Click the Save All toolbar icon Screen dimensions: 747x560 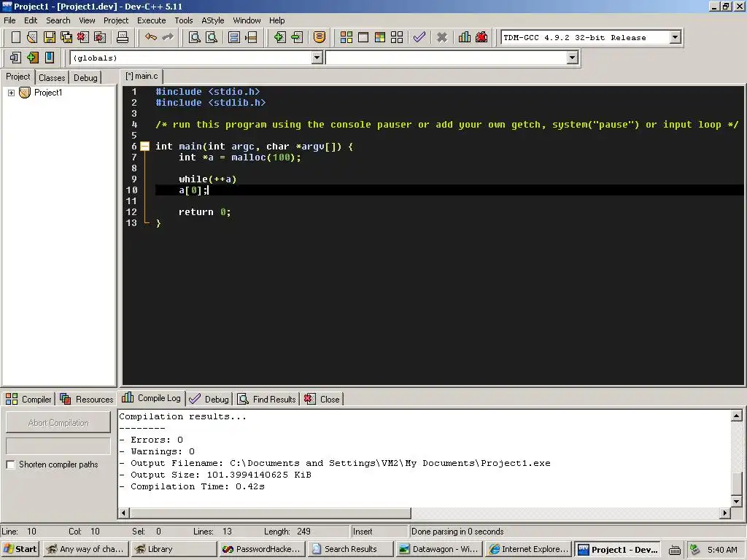pos(66,37)
